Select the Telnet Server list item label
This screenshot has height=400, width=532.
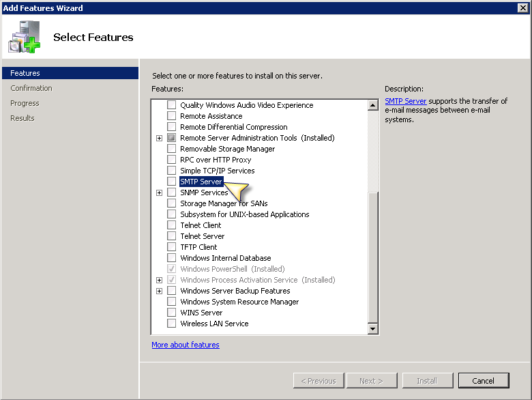click(x=202, y=236)
